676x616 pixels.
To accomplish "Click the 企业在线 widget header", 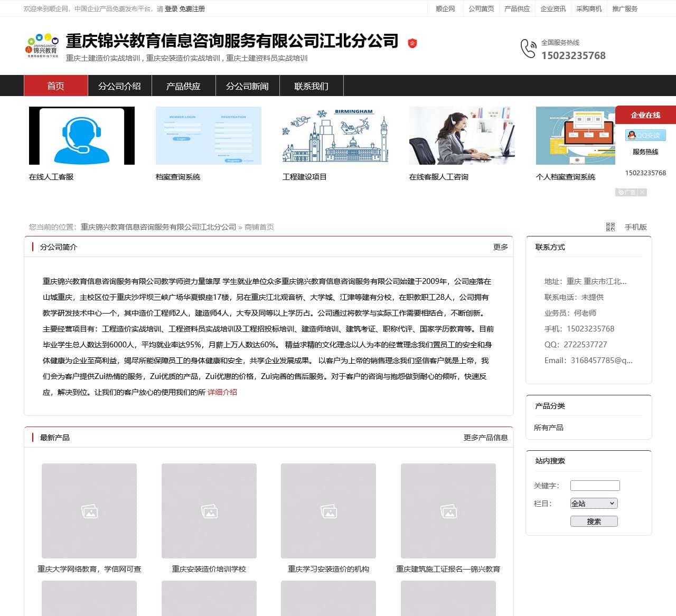I will [x=645, y=115].
